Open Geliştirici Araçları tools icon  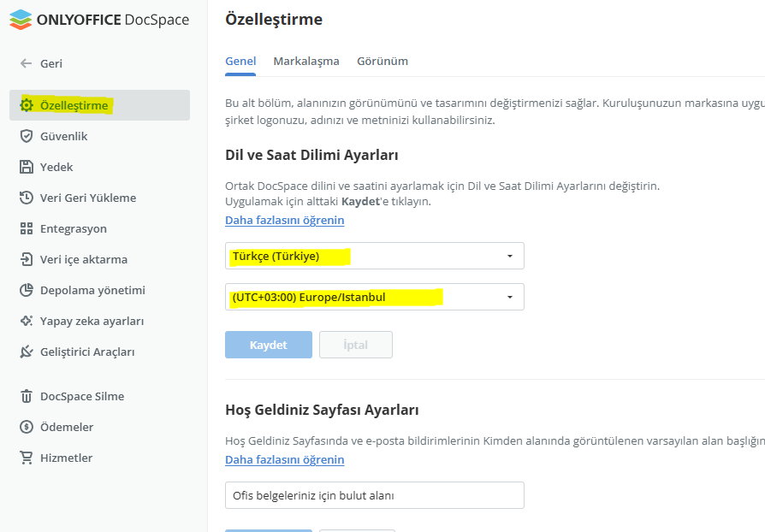click(27, 352)
